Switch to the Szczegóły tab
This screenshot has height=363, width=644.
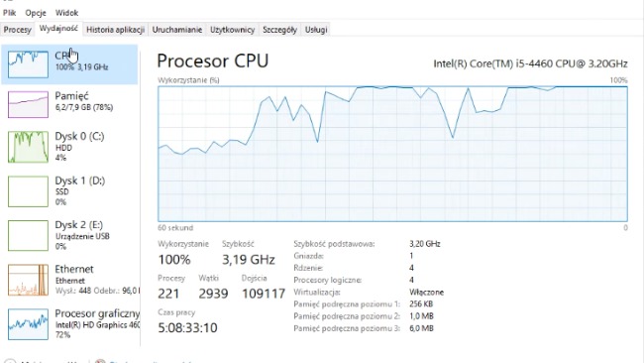(279, 30)
